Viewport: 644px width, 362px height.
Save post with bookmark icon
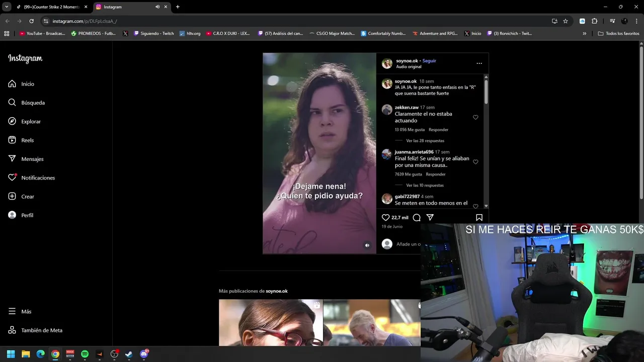coord(479,217)
